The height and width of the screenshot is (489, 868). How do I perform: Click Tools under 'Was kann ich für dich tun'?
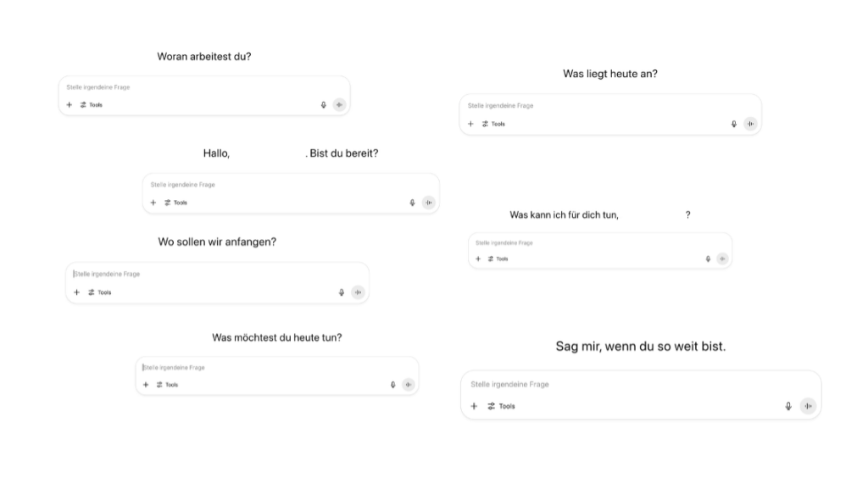pyautogui.click(x=498, y=258)
